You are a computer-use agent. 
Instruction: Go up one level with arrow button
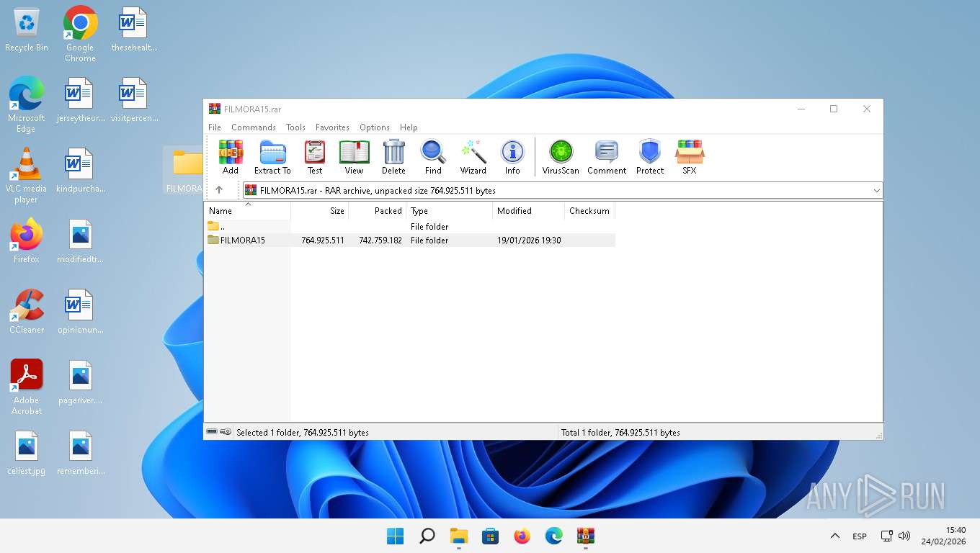pyautogui.click(x=219, y=190)
